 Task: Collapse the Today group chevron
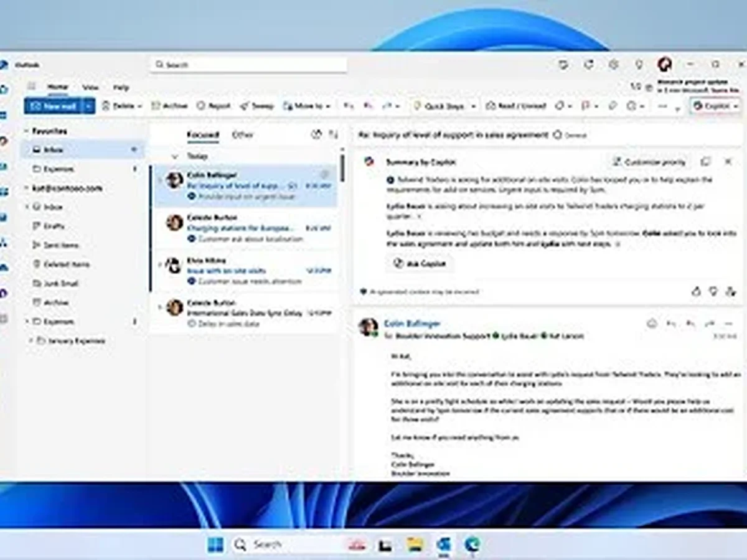(175, 156)
